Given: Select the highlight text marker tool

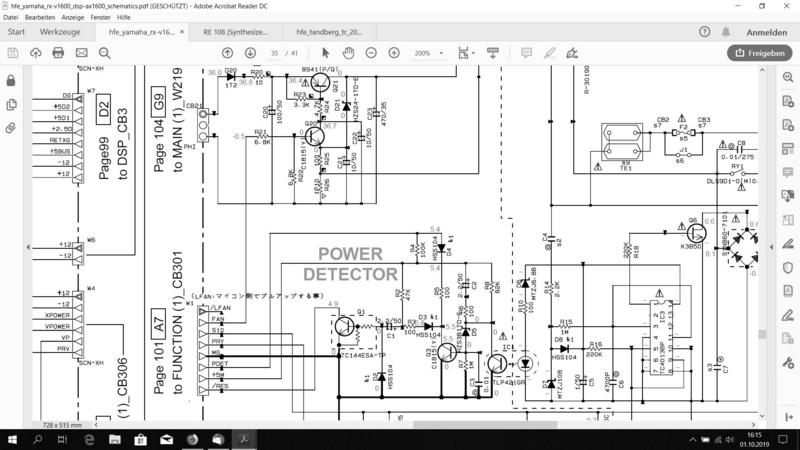Looking at the screenshot, I should pyautogui.click(x=549, y=53).
